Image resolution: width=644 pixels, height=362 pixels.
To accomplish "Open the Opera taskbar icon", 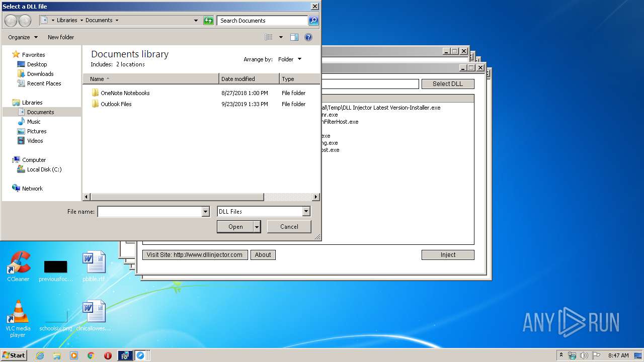I will (x=108, y=355).
